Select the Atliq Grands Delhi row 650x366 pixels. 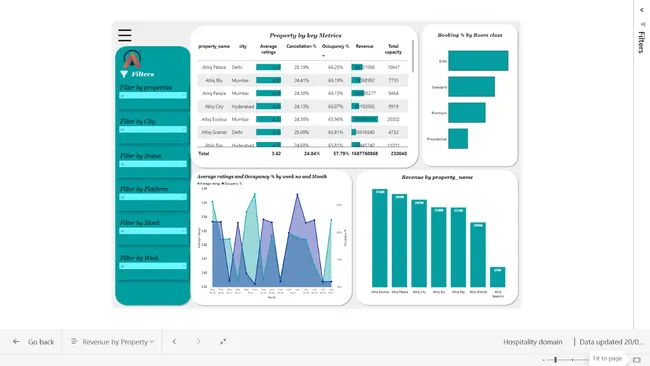[303, 132]
